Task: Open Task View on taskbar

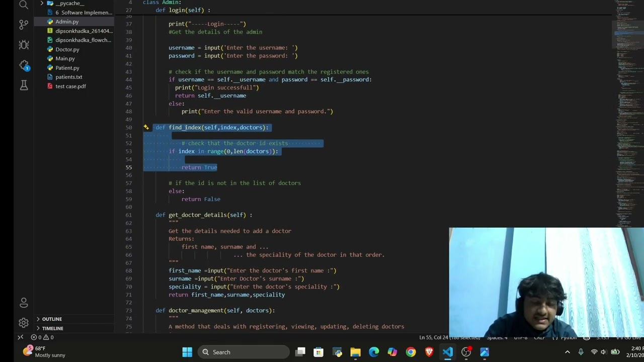Action: tap(300, 352)
